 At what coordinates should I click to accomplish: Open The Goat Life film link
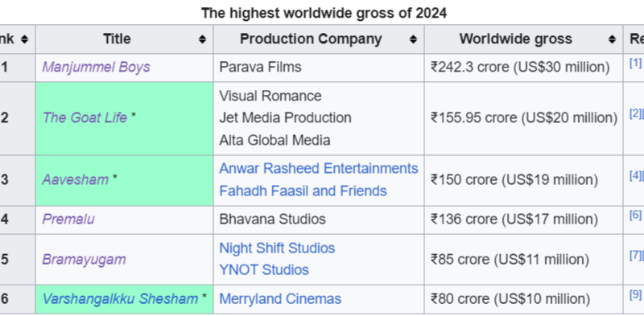[x=85, y=117]
